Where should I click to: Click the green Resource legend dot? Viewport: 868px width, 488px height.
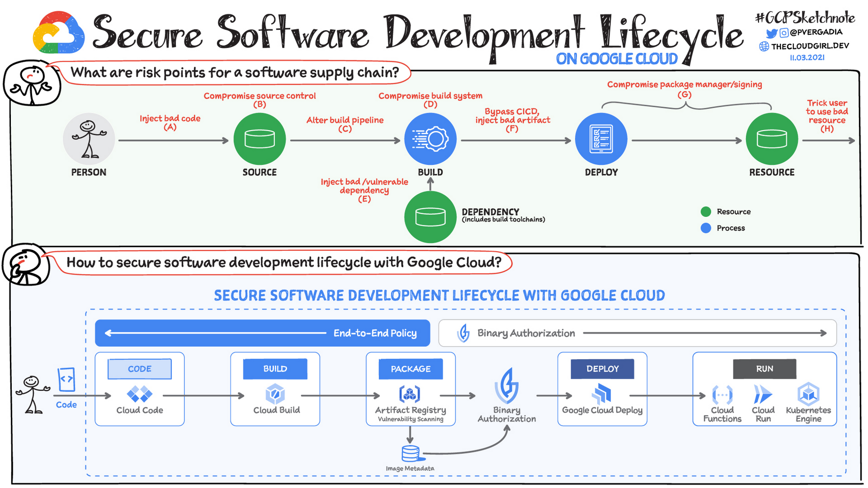click(x=706, y=212)
